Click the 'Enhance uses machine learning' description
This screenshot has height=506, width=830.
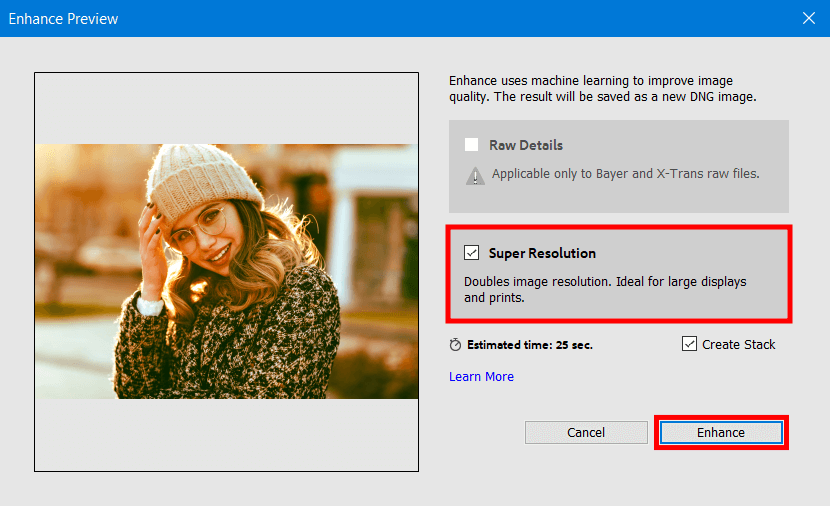click(602, 88)
